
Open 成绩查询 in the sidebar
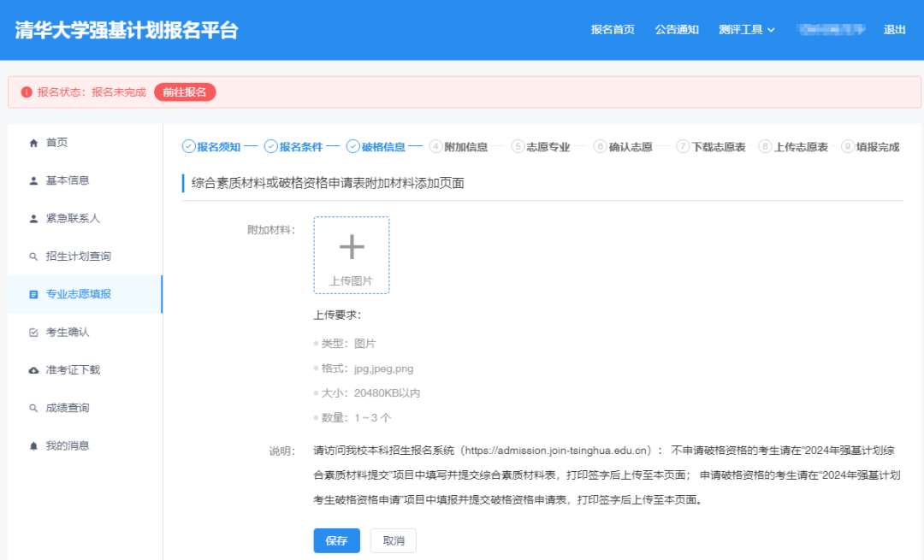coord(68,408)
